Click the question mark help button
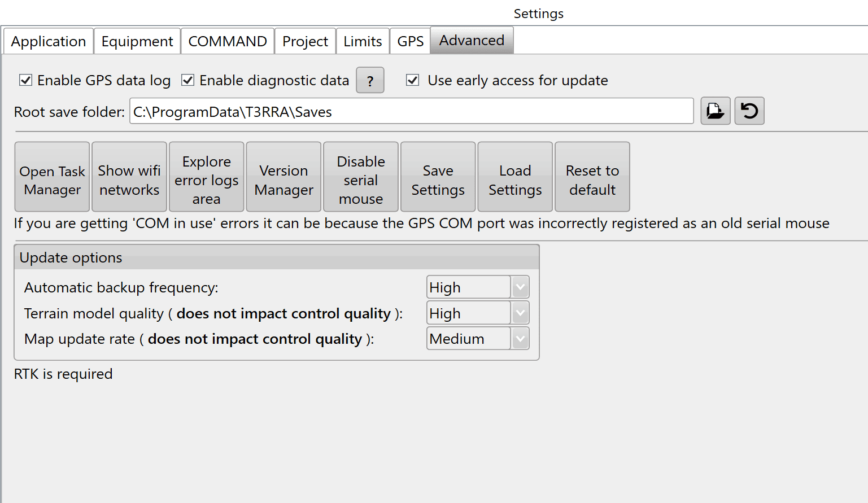Screen dimensions: 868x503 pos(370,80)
